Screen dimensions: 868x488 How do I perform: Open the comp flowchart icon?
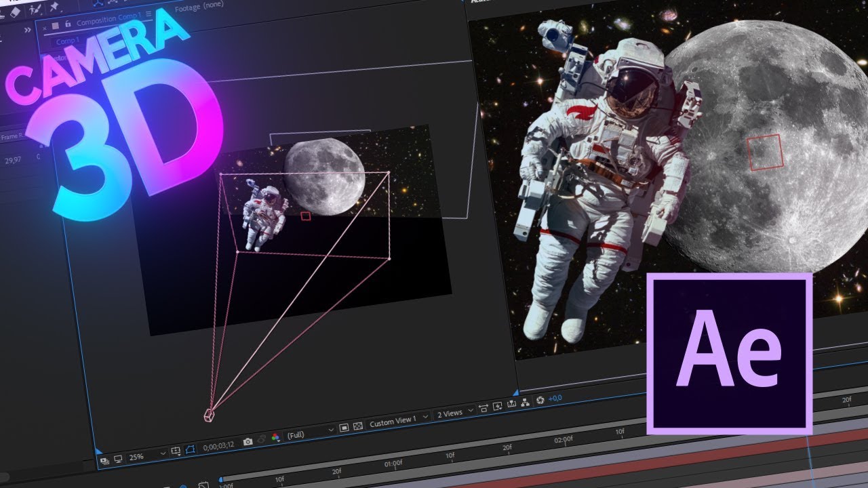click(x=525, y=402)
